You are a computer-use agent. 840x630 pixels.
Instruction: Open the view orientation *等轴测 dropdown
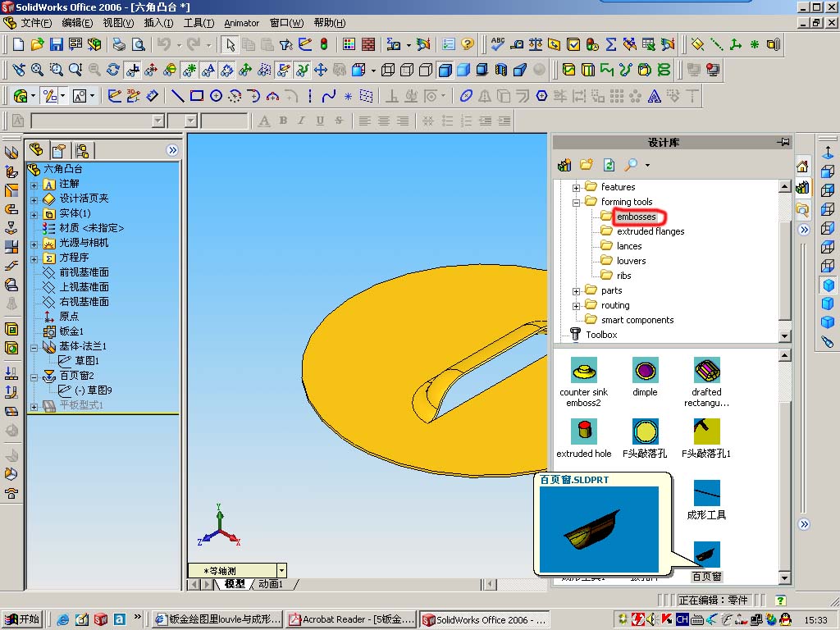click(282, 570)
